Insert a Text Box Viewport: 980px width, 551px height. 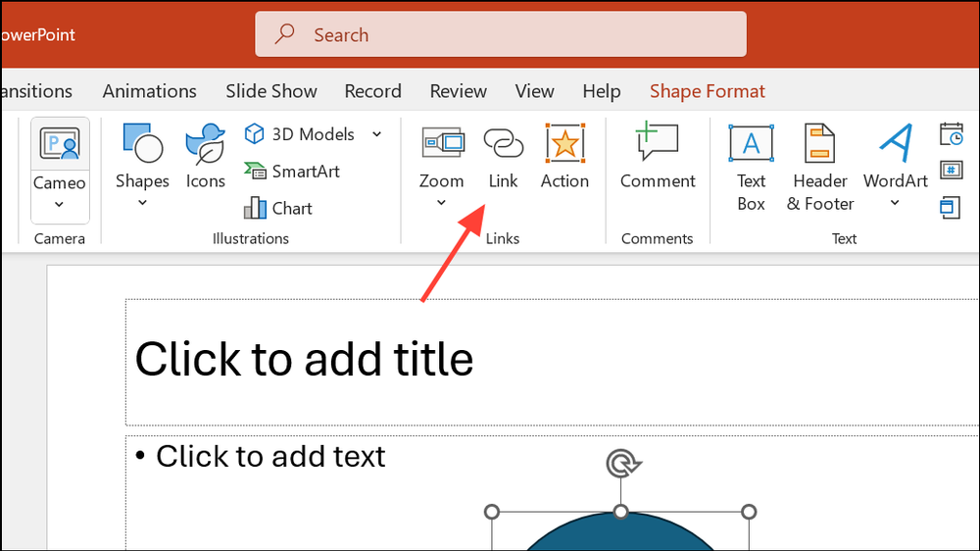pos(751,168)
